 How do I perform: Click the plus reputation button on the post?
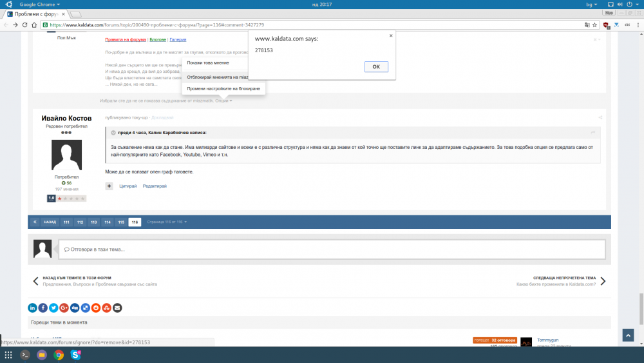click(x=109, y=186)
